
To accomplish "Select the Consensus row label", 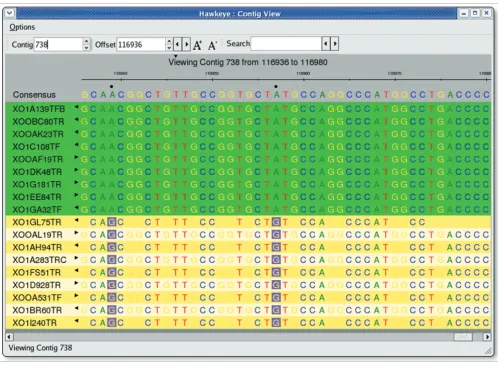I will pyautogui.click(x=34, y=95).
